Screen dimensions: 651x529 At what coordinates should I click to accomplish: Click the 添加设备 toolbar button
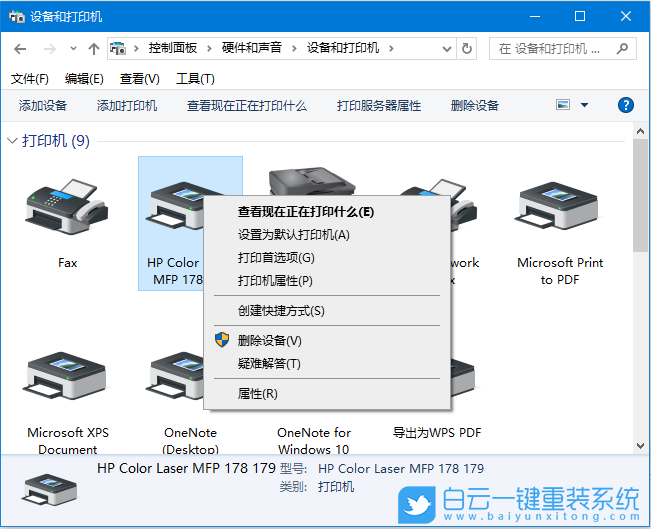click(43, 105)
